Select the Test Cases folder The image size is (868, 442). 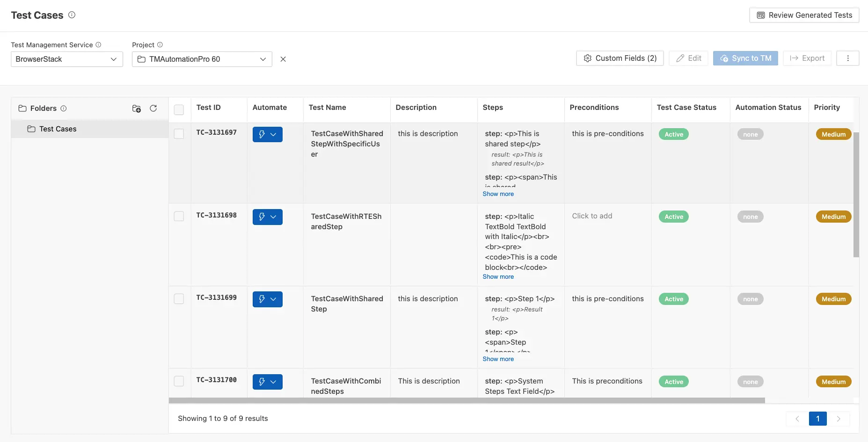[x=58, y=129]
